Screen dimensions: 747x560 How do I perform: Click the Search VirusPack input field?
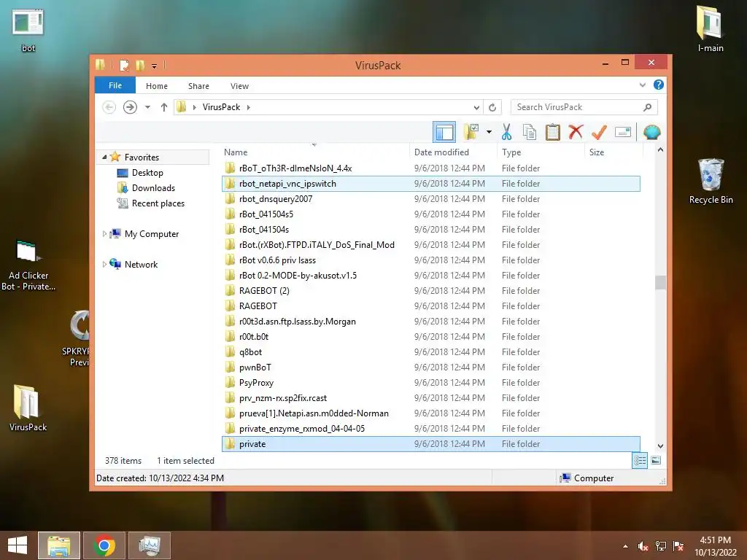tap(584, 107)
